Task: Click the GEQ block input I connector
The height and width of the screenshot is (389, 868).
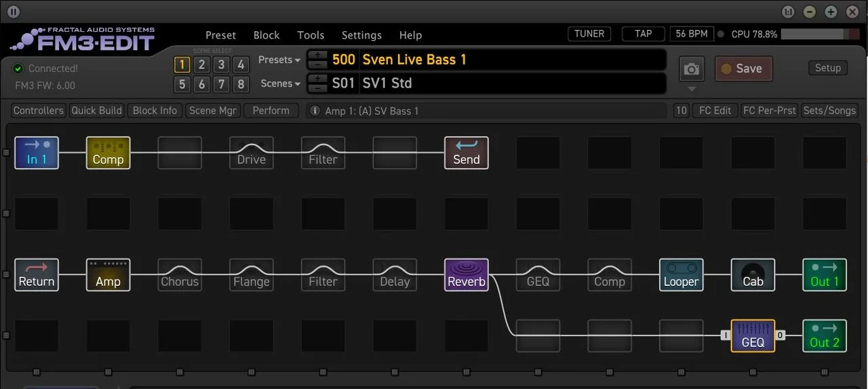Action: 726,335
